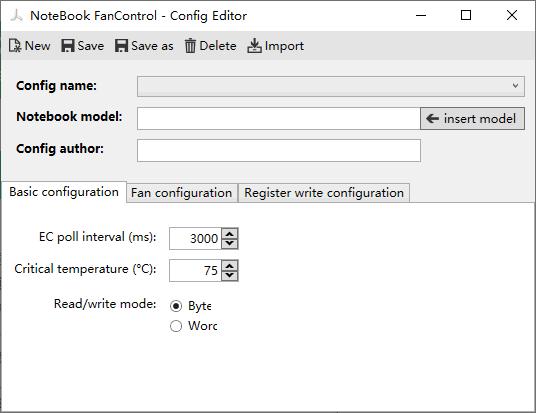Click the Notebook model label
This screenshot has width=536, height=413.
coord(69,117)
